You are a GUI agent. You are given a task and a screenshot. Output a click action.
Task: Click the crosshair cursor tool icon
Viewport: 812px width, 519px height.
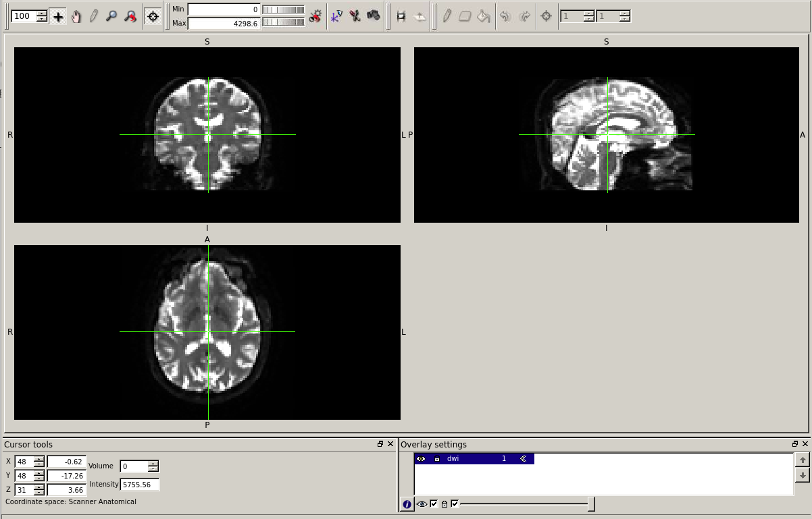point(153,15)
